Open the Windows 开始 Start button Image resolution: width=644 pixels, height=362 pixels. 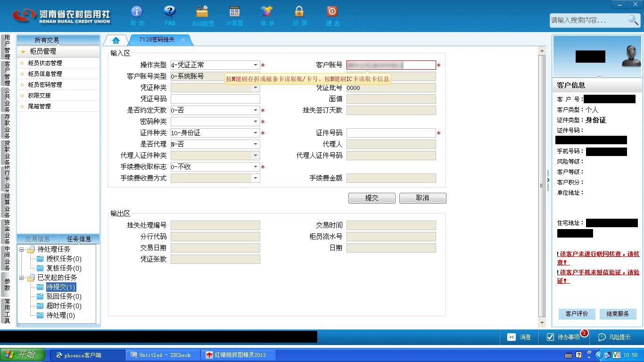(x=23, y=355)
